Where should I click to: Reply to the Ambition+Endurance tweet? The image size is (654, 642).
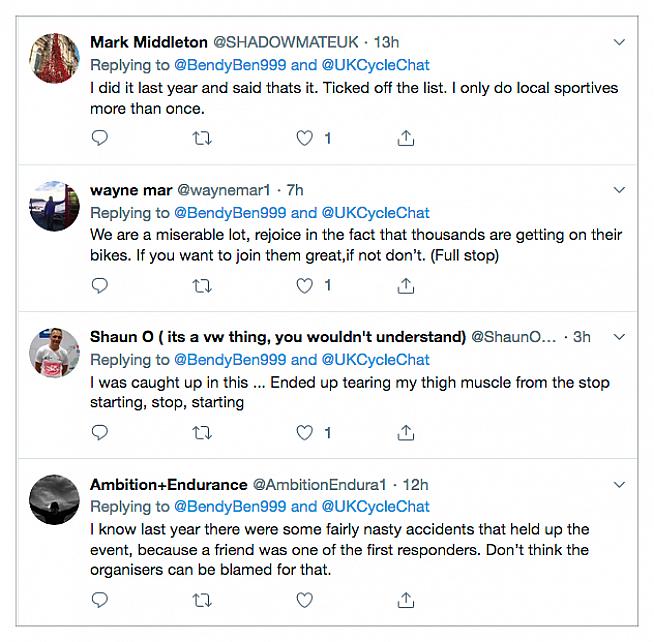(99, 599)
